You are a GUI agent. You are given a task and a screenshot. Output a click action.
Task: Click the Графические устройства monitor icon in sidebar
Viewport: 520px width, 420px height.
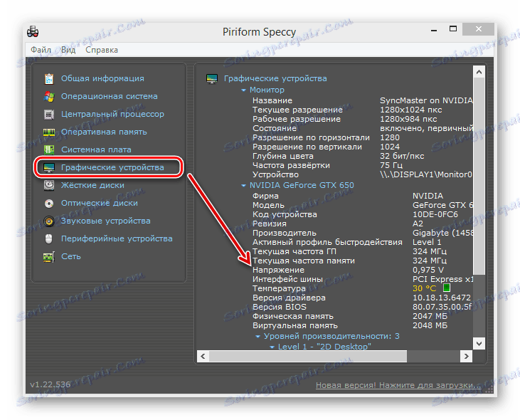coord(49,167)
